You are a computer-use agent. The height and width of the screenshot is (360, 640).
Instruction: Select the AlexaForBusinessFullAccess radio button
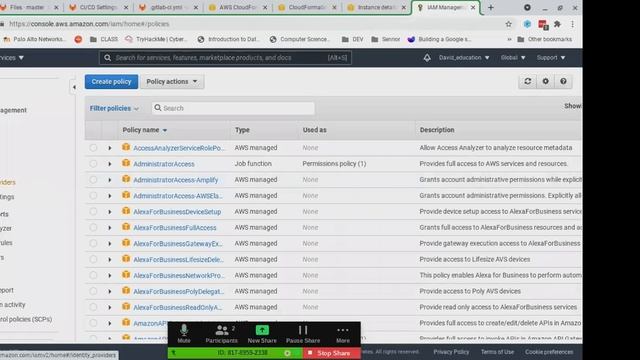click(93, 227)
